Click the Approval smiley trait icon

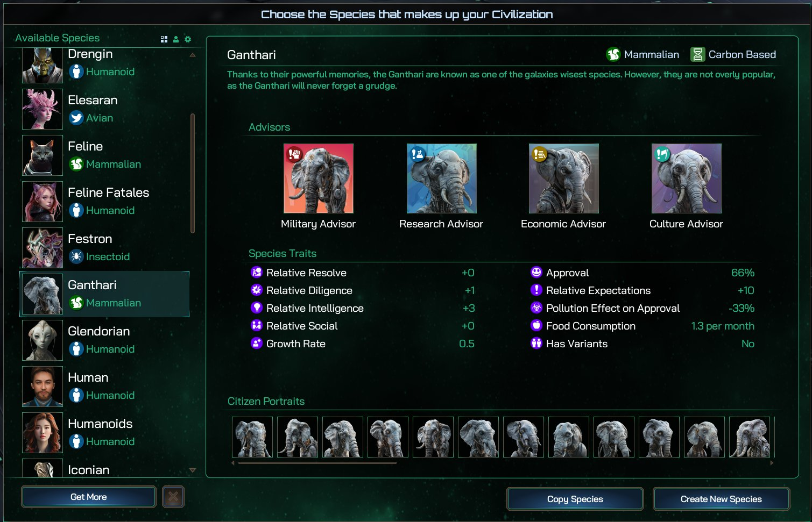(536, 272)
